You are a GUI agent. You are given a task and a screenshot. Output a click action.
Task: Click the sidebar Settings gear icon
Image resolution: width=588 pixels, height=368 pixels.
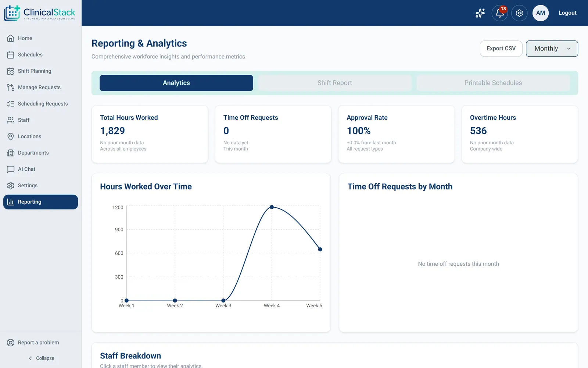pyautogui.click(x=11, y=185)
